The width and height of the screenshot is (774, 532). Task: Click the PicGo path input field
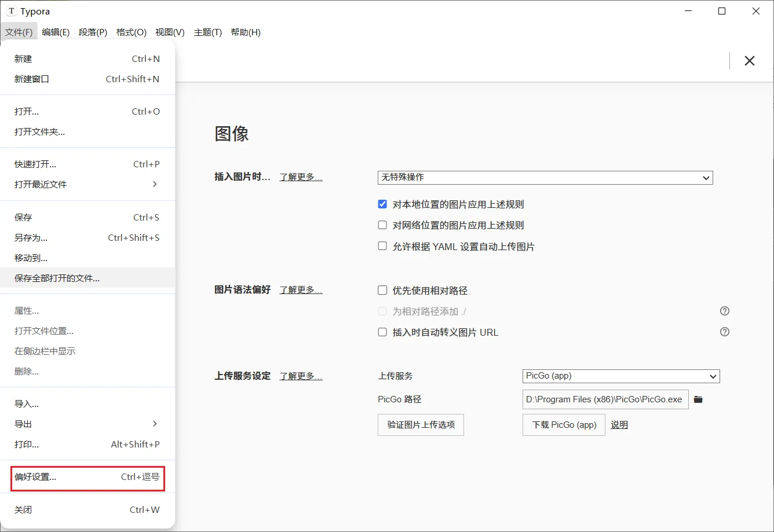pos(605,399)
